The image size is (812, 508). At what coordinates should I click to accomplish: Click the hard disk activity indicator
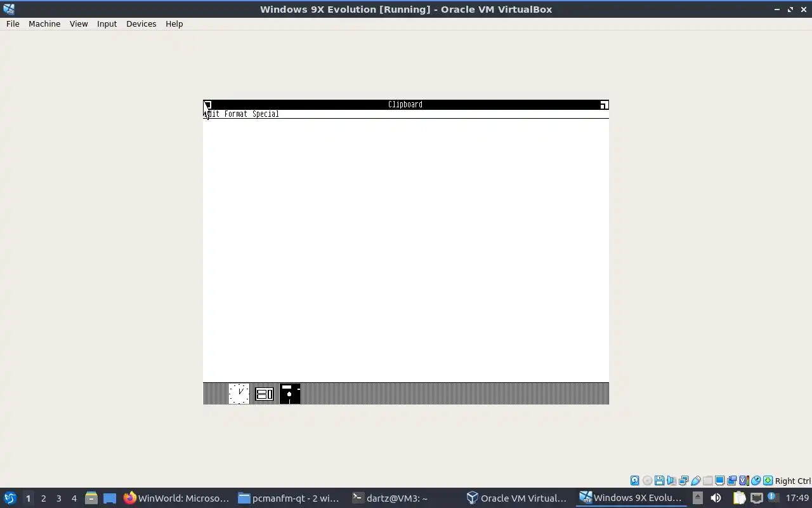[635, 481]
